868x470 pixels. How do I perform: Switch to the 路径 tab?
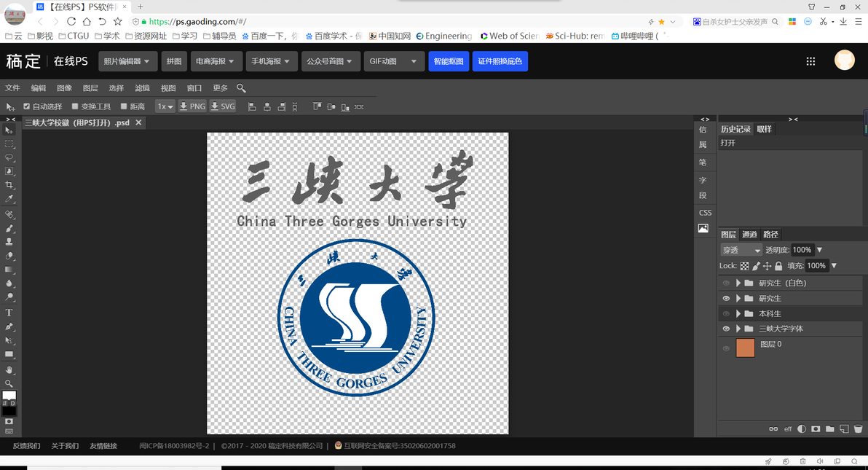770,235
